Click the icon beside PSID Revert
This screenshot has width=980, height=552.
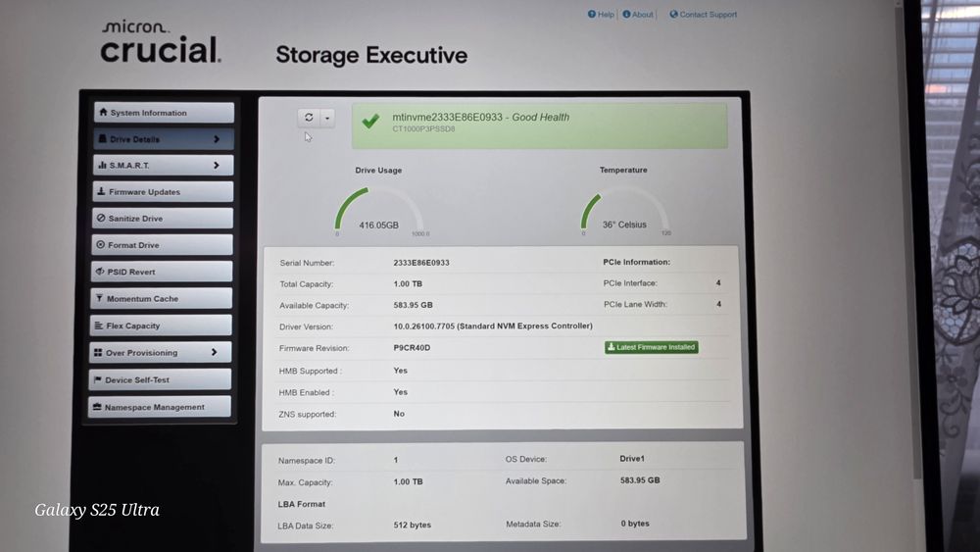(x=99, y=272)
